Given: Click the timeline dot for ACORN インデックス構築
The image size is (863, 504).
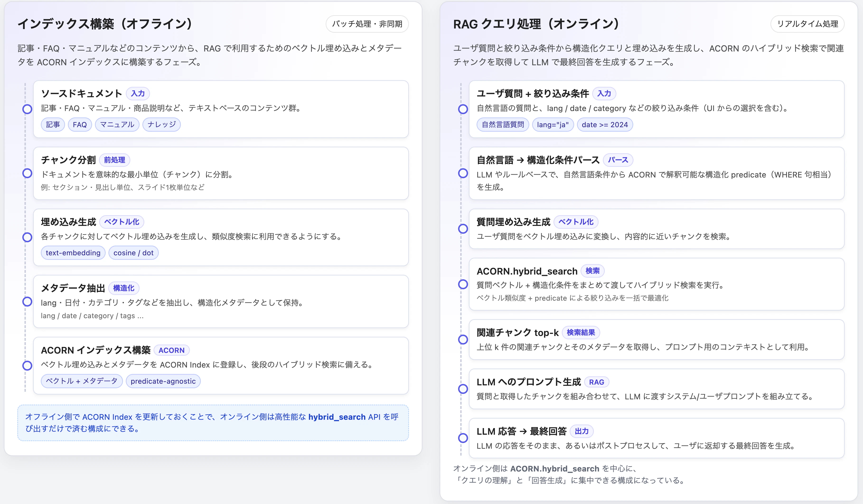Looking at the screenshot, I should pyautogui.click(x=27, y=366).
